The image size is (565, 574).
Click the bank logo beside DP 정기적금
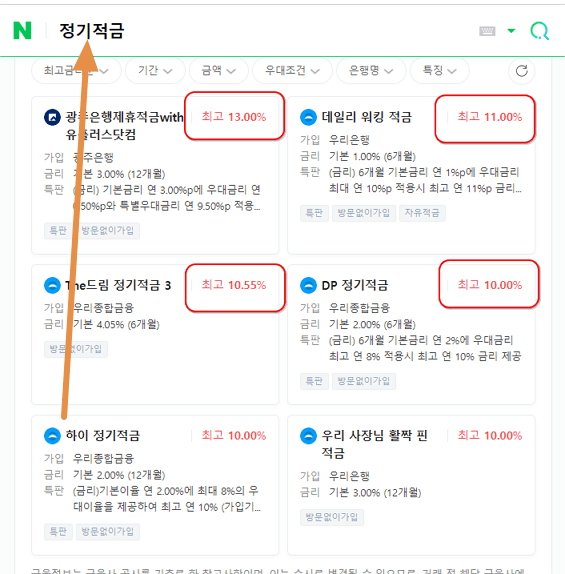pos(308,286)
